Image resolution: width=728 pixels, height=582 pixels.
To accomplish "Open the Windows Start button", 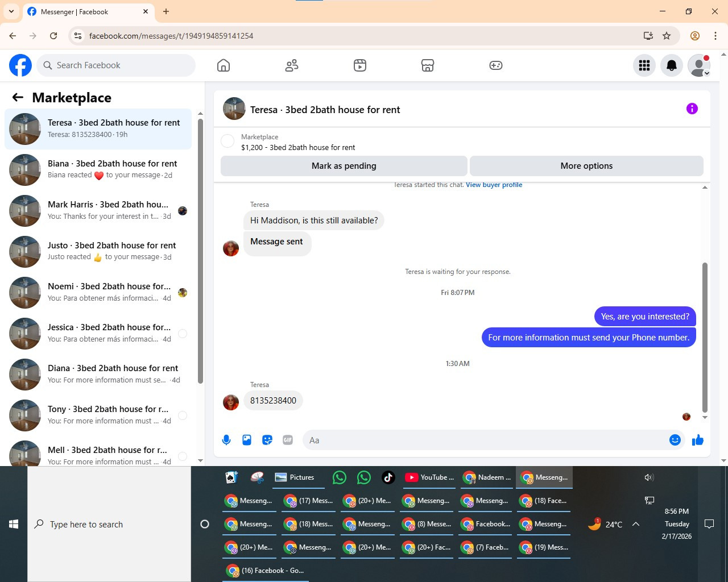I will coord(14,524).
